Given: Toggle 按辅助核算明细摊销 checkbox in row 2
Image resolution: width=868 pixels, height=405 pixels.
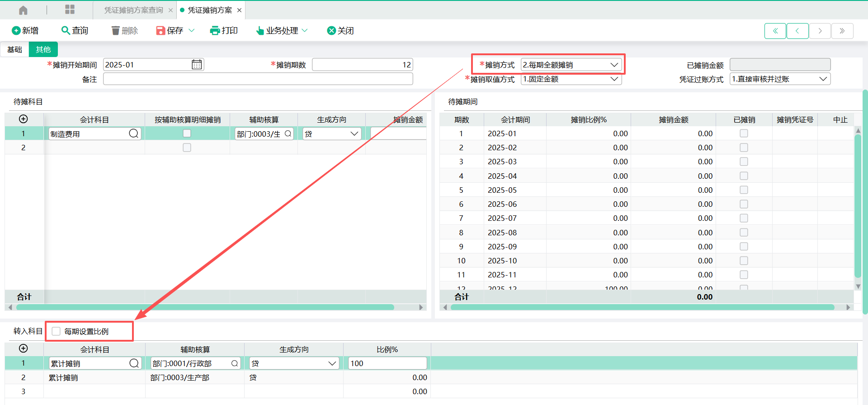Looking at the screenshot, I should pyautogui.click(x=187, y=148).
